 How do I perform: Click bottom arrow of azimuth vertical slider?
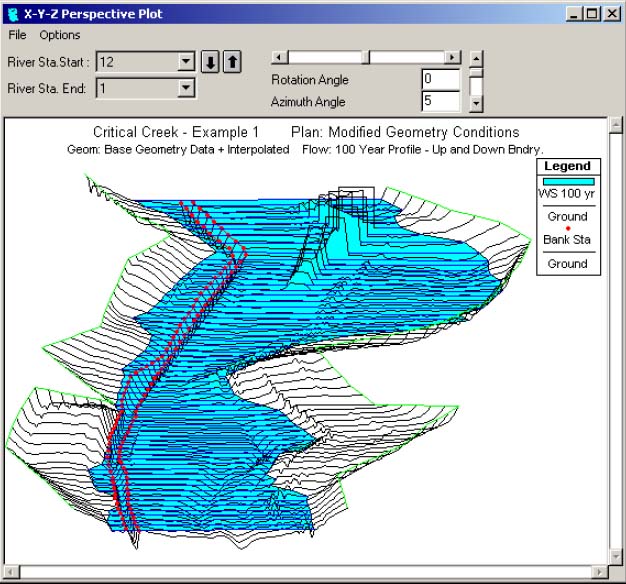point(477,102)
